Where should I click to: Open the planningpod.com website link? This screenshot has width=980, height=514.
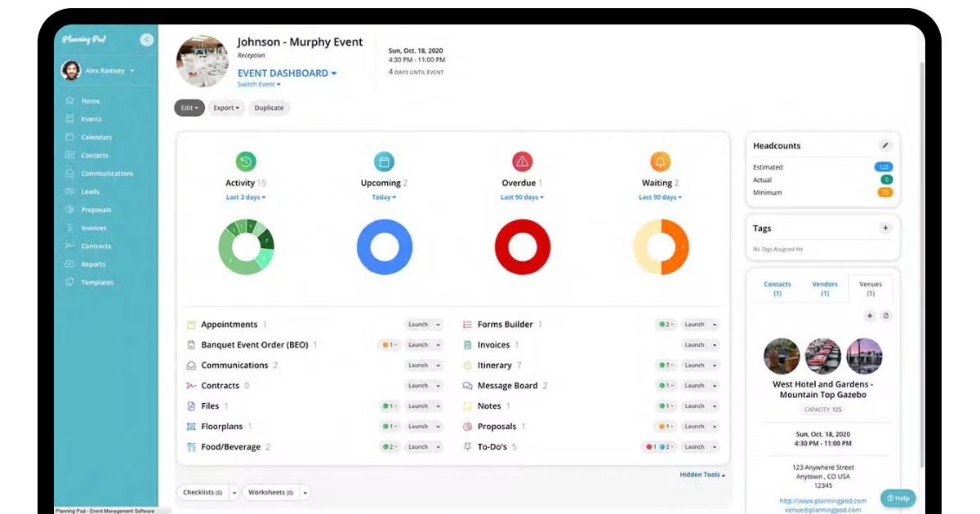[822, 501]
